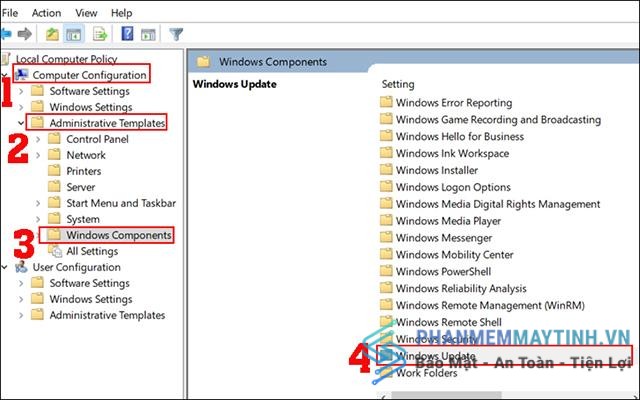
Task: Open Windows Media Digital Rights Management
Action: 498,204
